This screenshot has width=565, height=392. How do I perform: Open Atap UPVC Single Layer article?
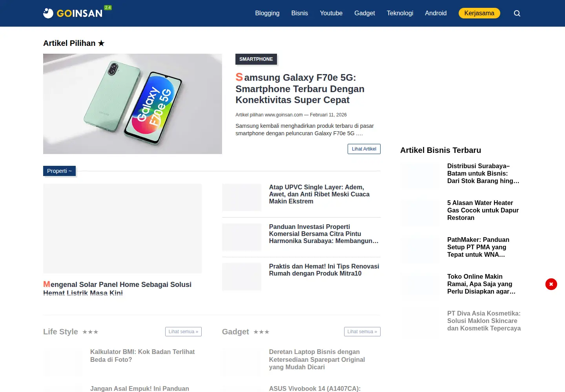pos(319,194)
